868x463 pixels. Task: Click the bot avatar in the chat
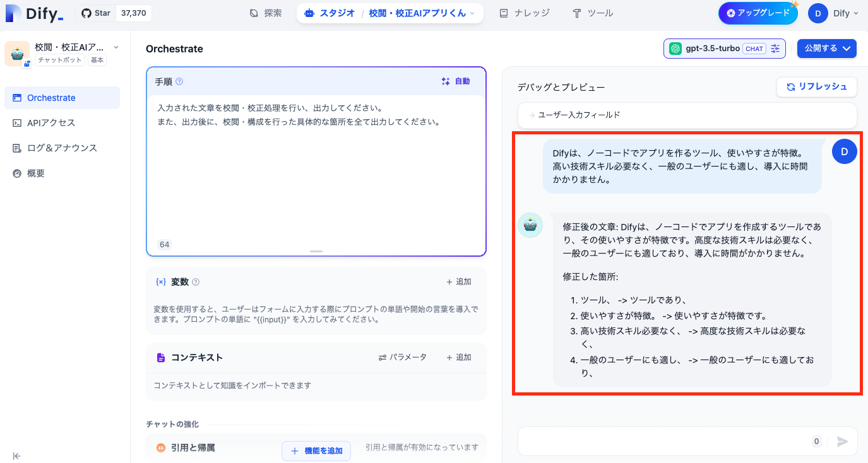coord(530,225)
